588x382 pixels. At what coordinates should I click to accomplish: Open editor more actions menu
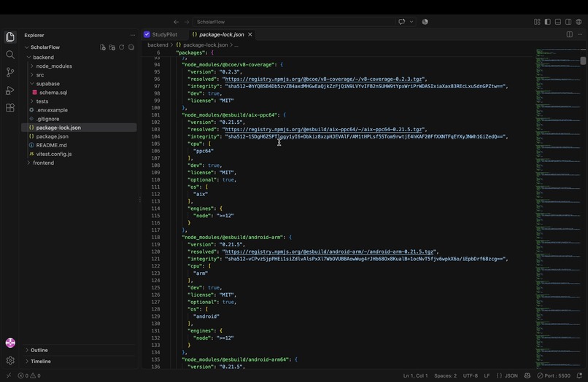point(580,34)
